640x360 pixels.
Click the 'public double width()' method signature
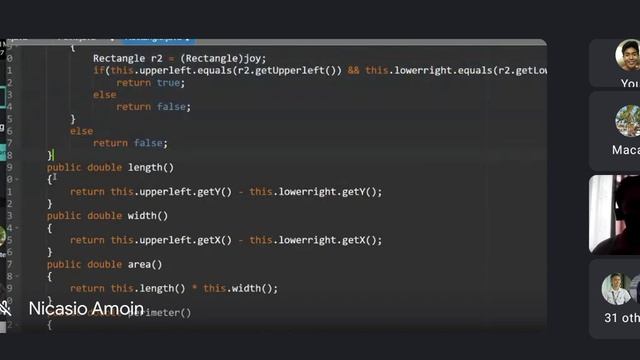pyautogui.click(x=107, y=216)
